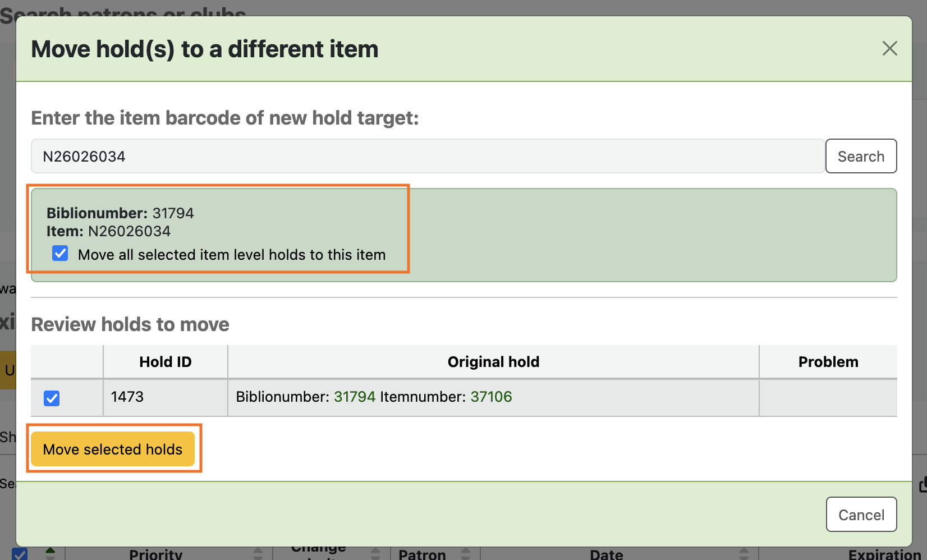Click sort arrow beside the bottom-left checkbox
927x560 pixels.
coord(50,554)
